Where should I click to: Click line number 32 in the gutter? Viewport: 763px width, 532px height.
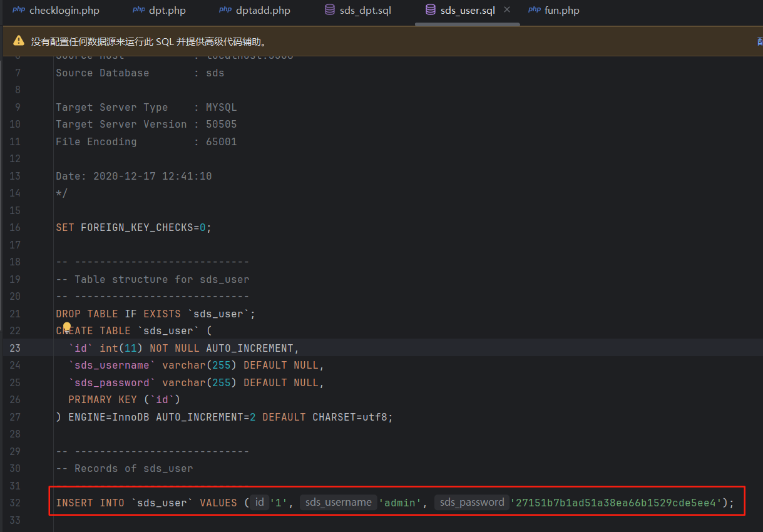click(15, 503)
